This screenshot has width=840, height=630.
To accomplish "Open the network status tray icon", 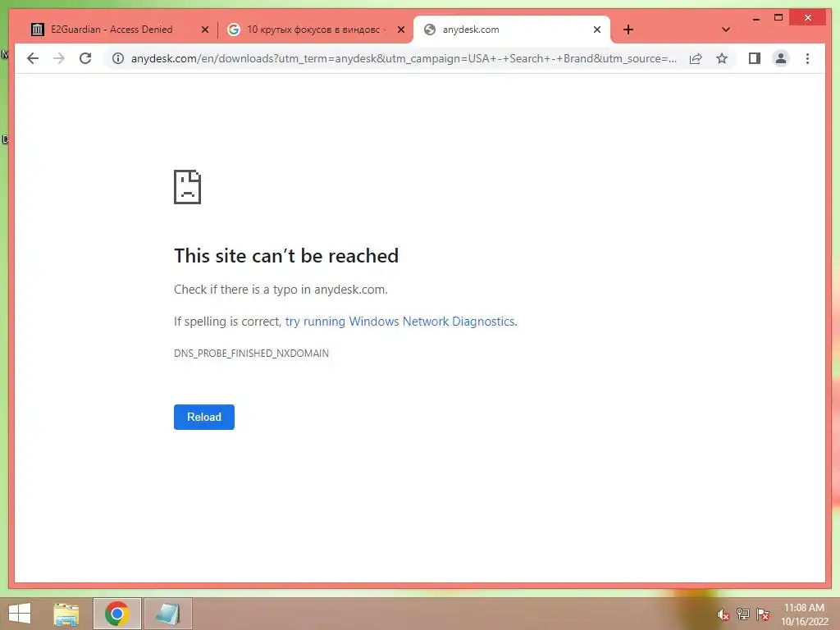I will pos(742,614).
